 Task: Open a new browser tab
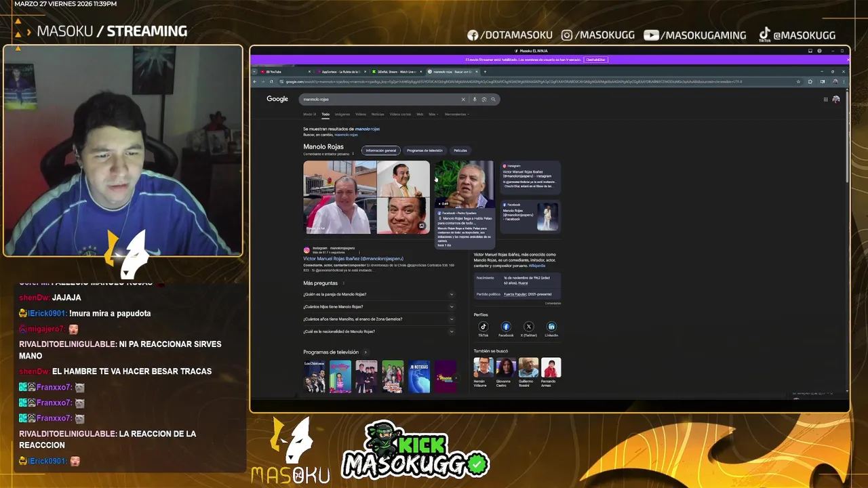[x=485, y=72]
